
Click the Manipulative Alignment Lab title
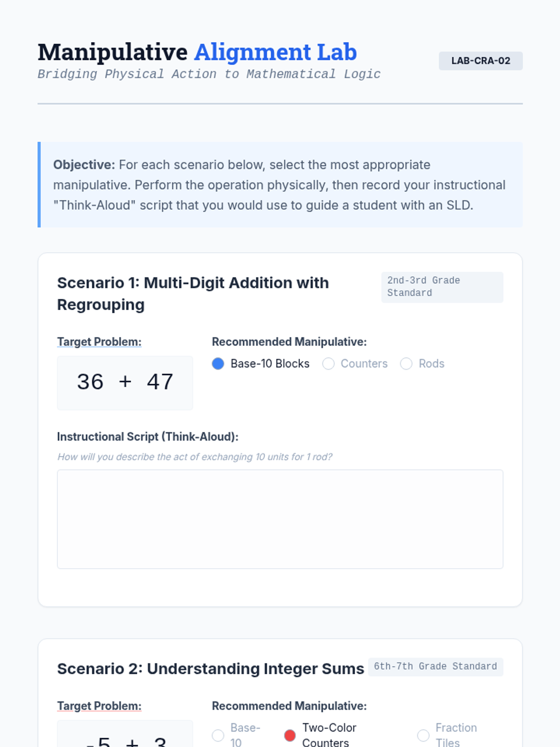point(197,52)
